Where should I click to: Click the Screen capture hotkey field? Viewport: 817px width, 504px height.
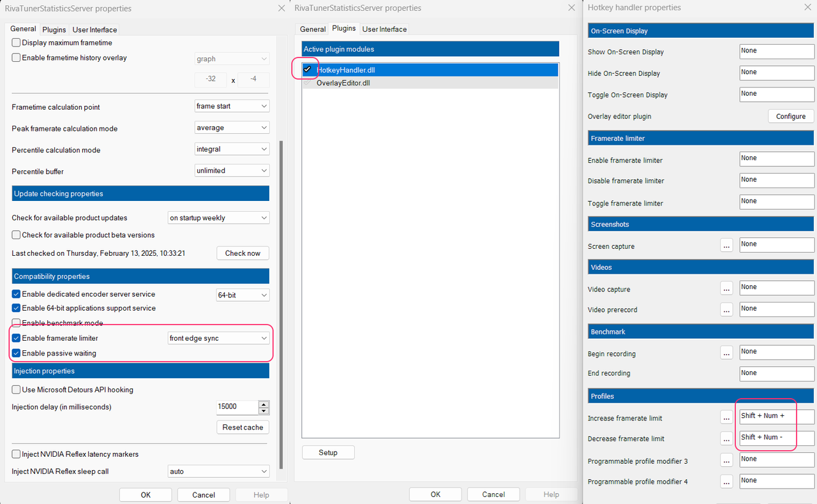[777, 245]
